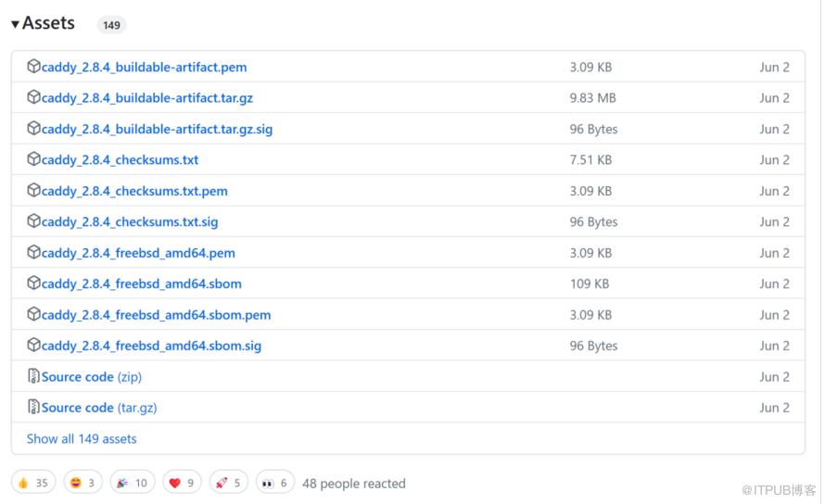Open caddy_2.8.4_checksums.txt.sig link
Image resolution: width=825 pixels, height=504 pixels.
pyautogui.click(x=130, y=222)
